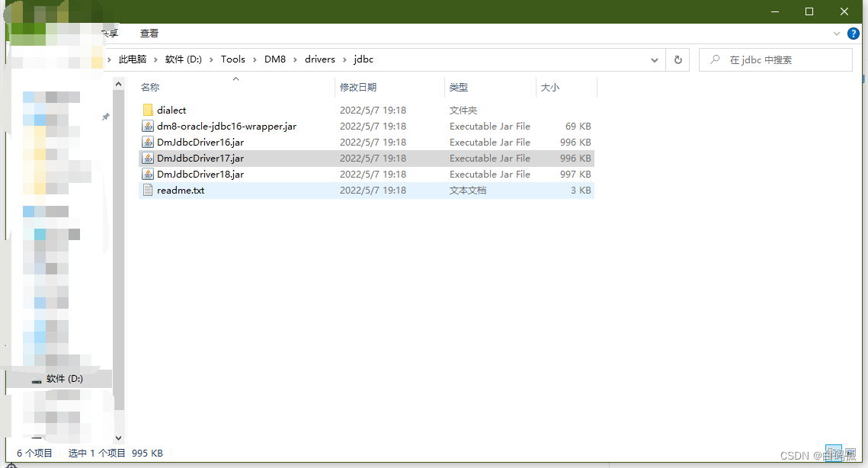
Task: Select the dialect folder name
Action: point(171,111)
